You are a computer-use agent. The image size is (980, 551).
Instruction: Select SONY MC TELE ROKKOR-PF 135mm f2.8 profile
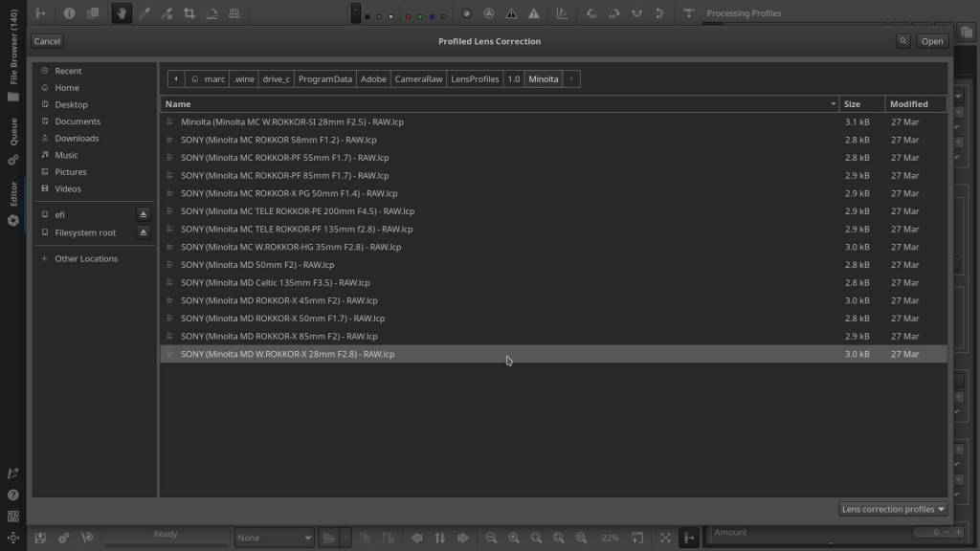[x=554, y=230]
